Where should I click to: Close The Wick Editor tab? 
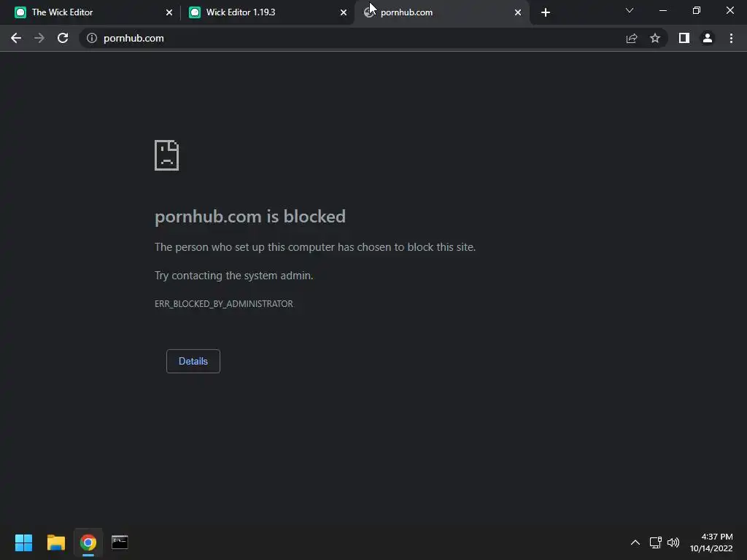[x=169, y=12]
